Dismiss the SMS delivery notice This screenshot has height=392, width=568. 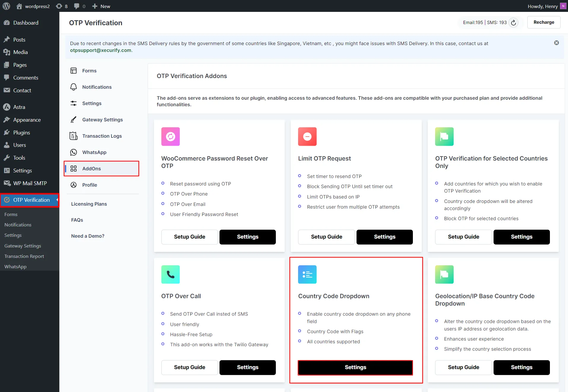click(x=556, y=43)
